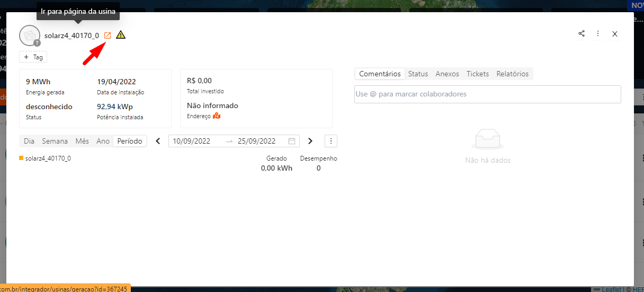Switch to the Tickets tab
This screenshot has height=292, width=644.
coord(477,74)
